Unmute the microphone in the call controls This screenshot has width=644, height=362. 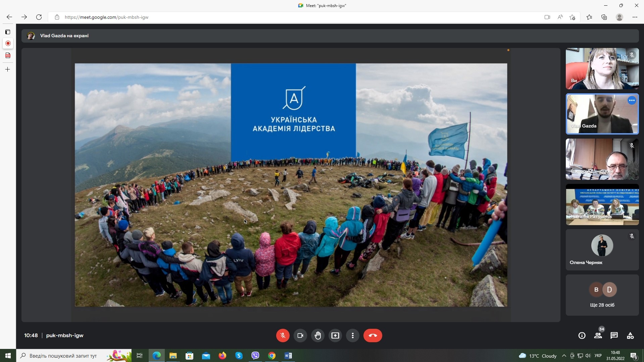pyautogui.click(x=283, y=335)
